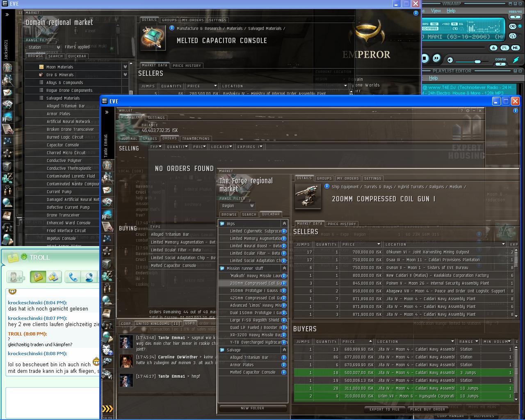Open the mail envelope icon in front EVE sidebar
The height and width of the screenshot is (420, 525).
107,190
